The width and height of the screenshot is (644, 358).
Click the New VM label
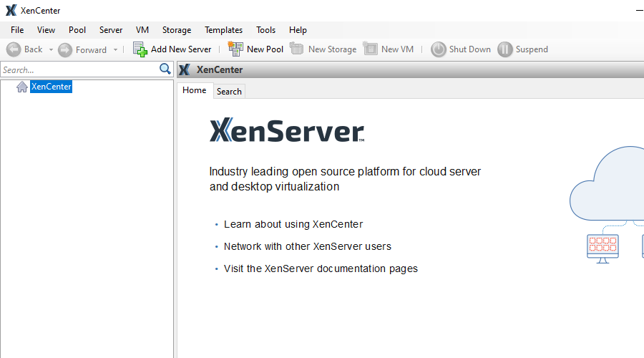397,49
